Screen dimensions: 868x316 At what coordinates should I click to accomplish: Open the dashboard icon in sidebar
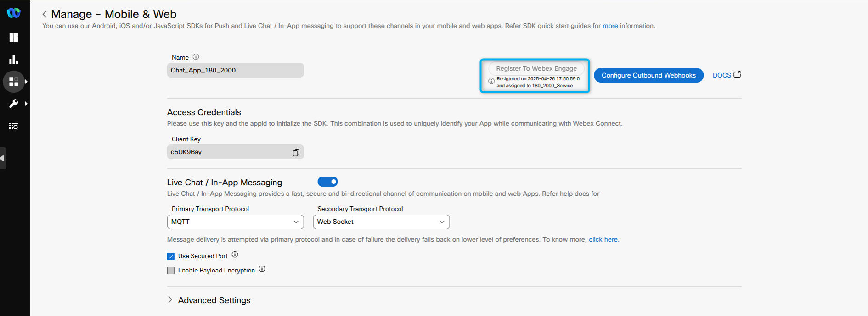coord(14,38)
